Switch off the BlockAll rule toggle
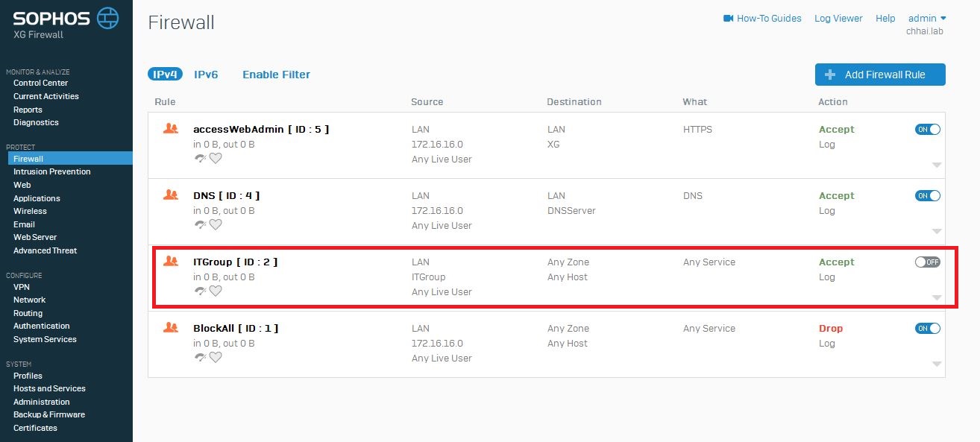Viewport: 980px width, 442px height. pos(928,329)
